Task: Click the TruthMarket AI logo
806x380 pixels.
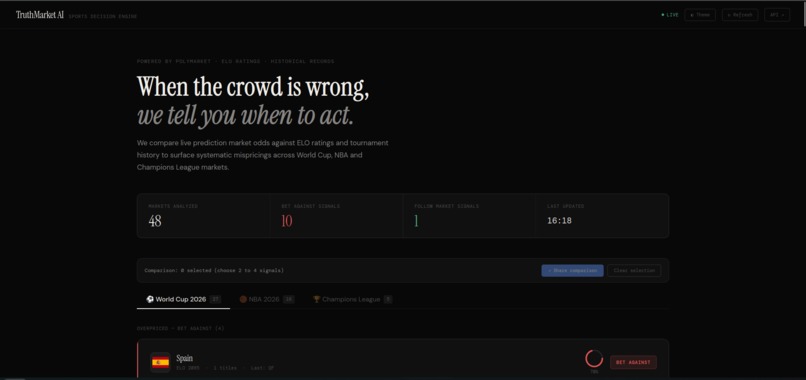Action: tap(40, 15)
